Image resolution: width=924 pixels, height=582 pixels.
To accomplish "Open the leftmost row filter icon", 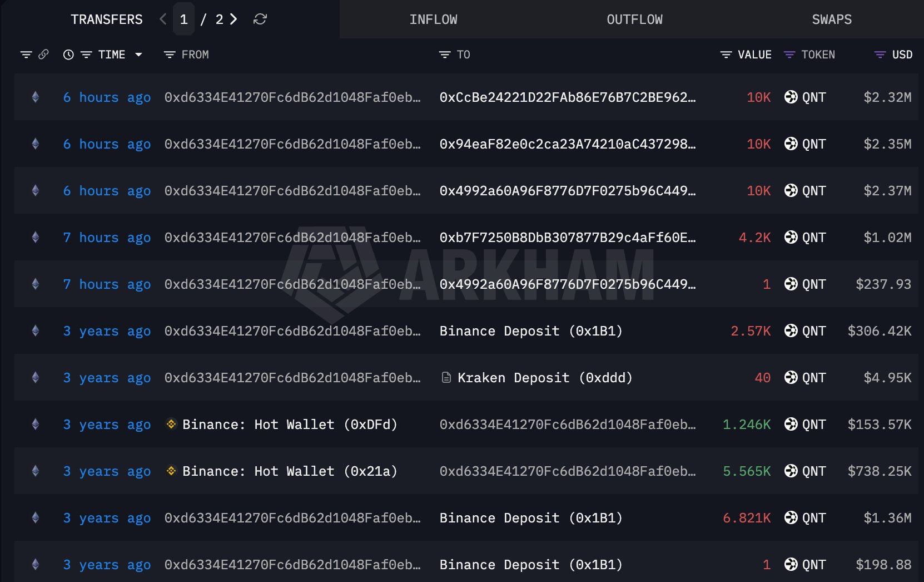I will point(26,55).
